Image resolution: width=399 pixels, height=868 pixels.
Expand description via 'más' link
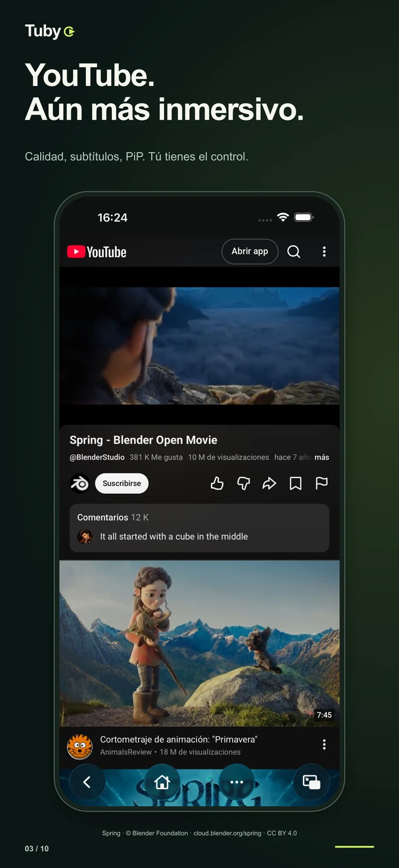point(322,458)
